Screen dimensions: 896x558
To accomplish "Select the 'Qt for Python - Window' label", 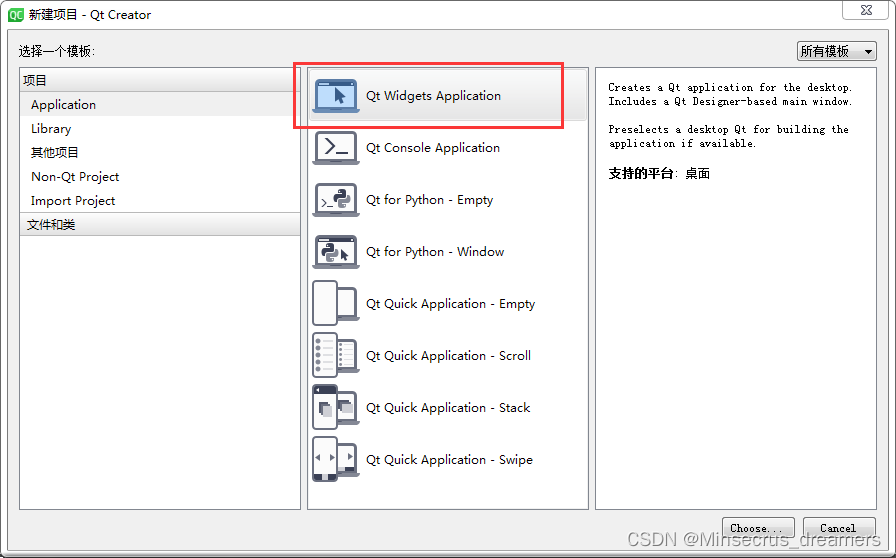I will point(435,252).
